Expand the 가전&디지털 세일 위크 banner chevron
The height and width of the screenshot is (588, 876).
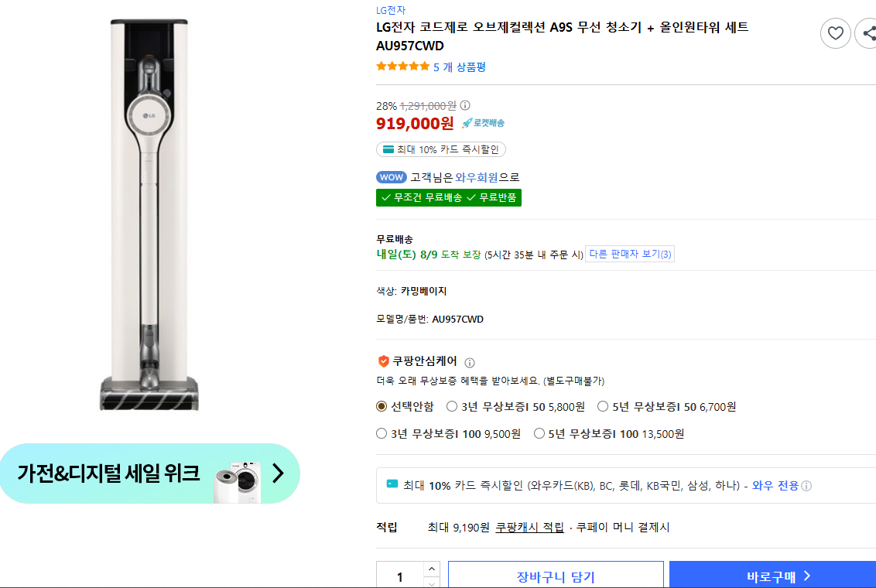279,473
